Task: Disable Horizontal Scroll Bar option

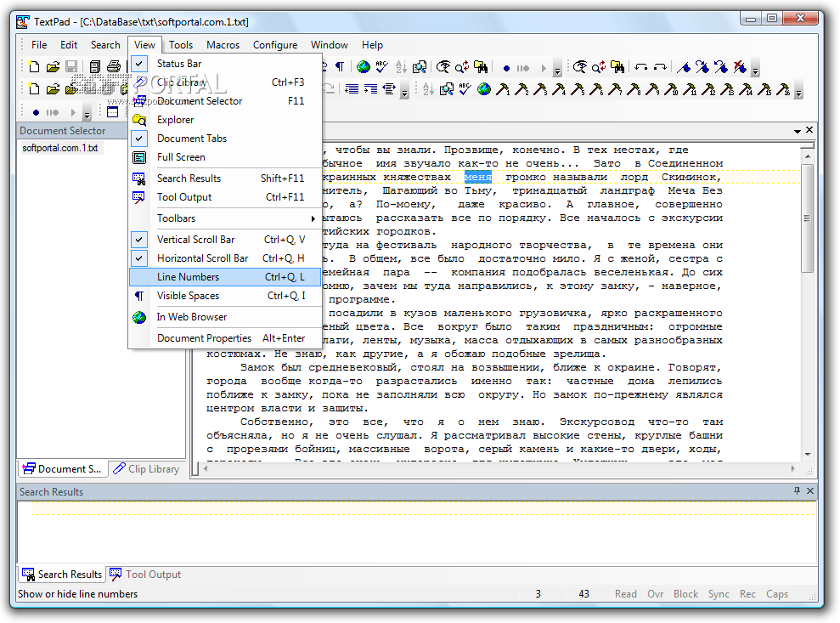Action: coord(225,258)
